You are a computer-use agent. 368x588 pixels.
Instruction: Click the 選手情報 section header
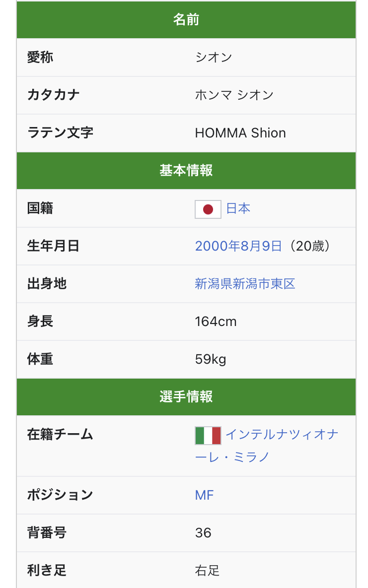[x=186, y=397]
